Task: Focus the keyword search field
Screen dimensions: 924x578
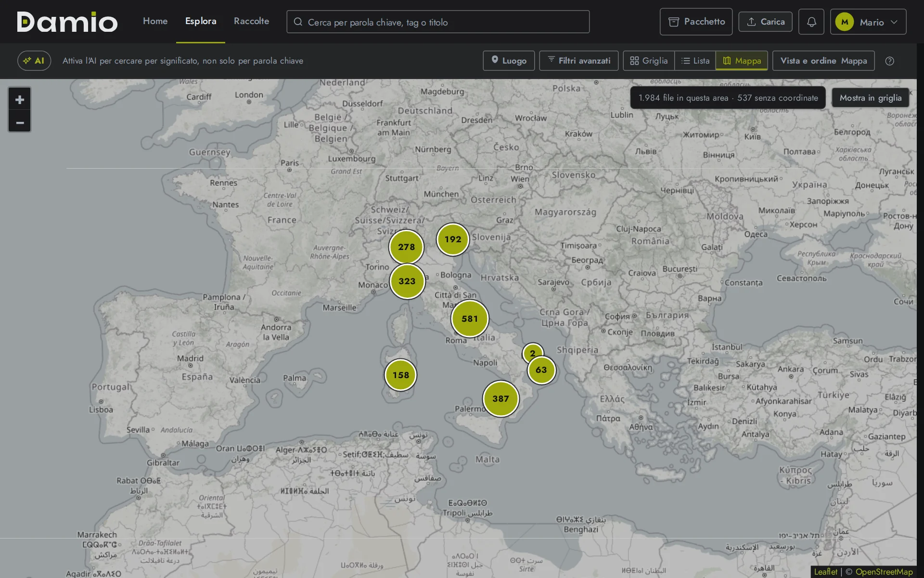Action: pyautogui.click(x=438, y=22)
